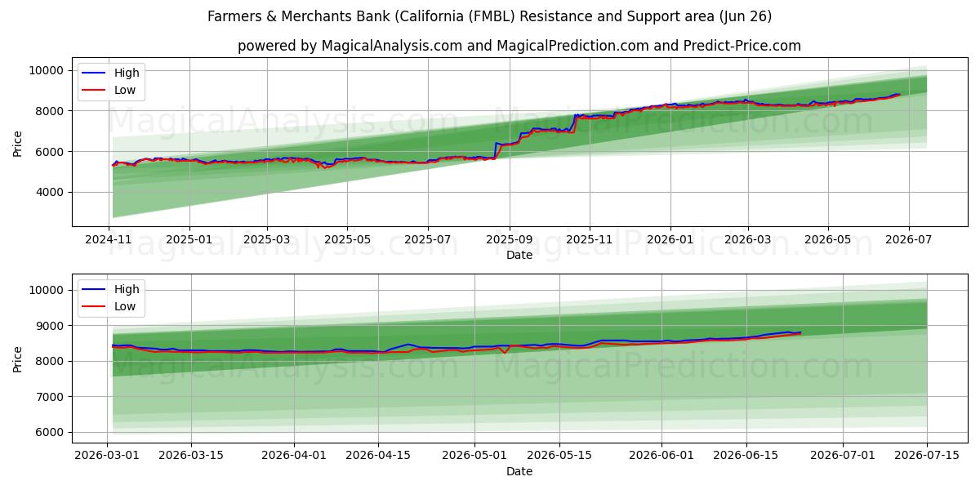Click the 2026-07-15 tick label
The height and width of the screenshot is (490, 980).
tap(927, 456)
